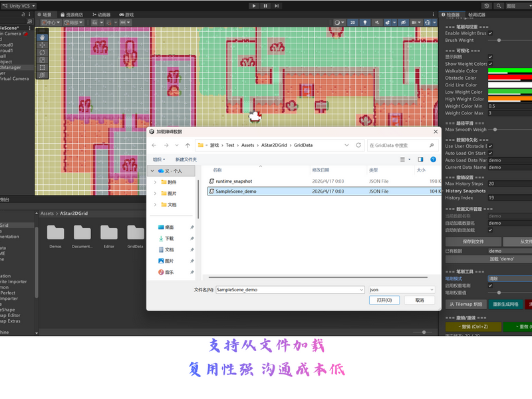Image resolution: width=532 pixels, height=399 pixels.
Task: Open the 中心 pivot dropdown
Action: [x=51, y=23]
